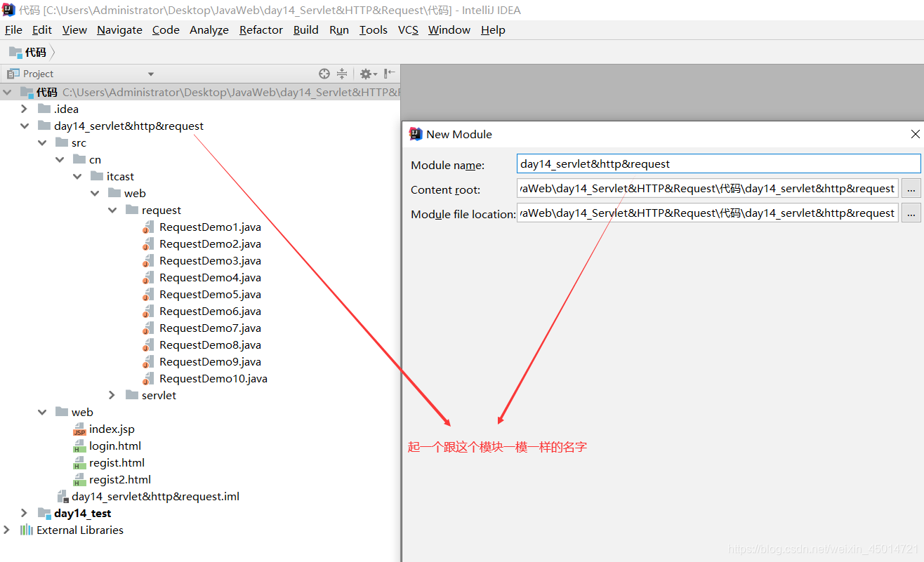Click the scroll from source target icon
This screenshot has height=562, width=924.
(324, 74)
